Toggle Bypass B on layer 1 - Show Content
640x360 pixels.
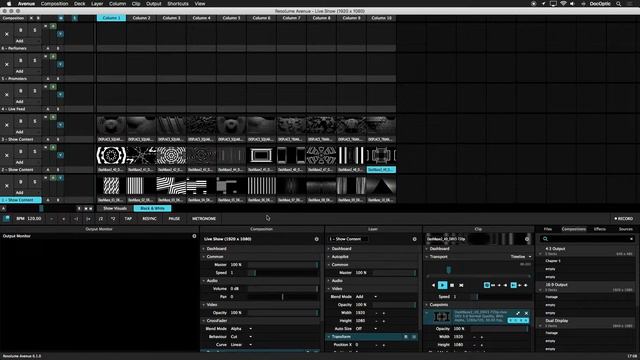[x=21, y=182]
